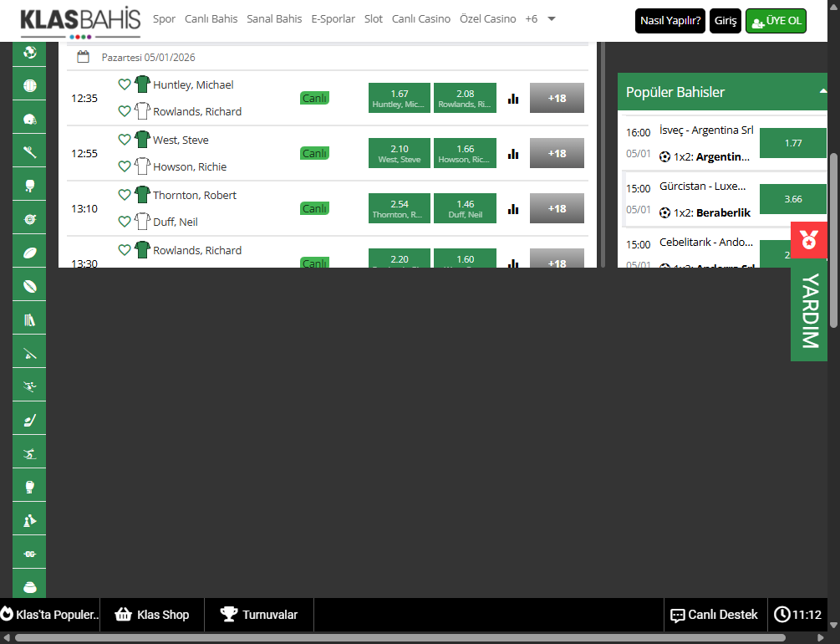Select the boxing glove sport icon
Screen dimensions: 840x644
coord(29,487)
